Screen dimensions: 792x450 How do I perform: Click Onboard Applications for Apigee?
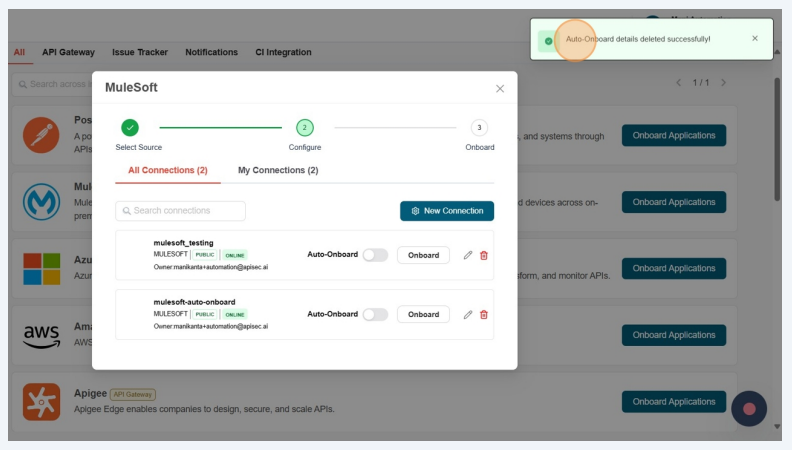pos(673,401)
